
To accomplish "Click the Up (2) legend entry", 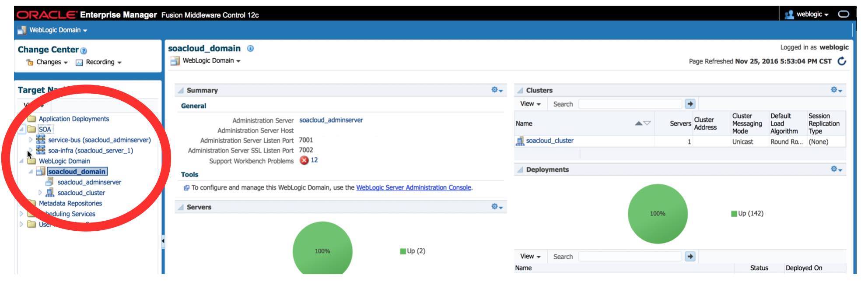I will click(413, 251).
